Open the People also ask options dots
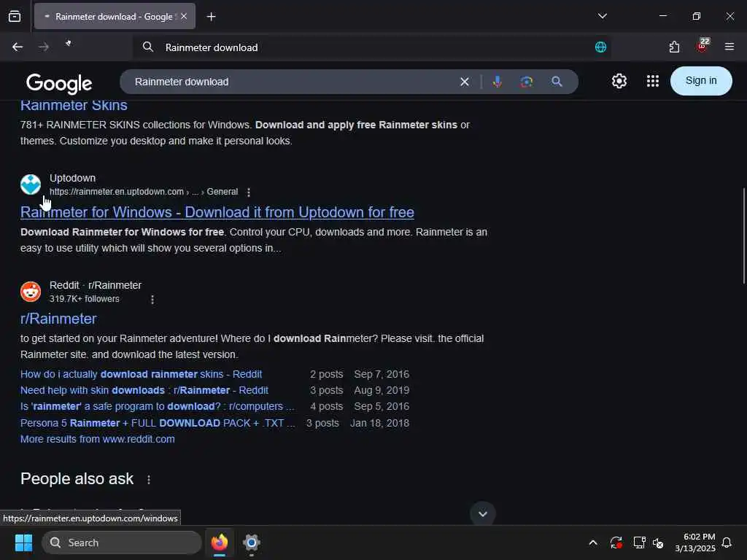The height and width of the screenshot is (560, 747). pos(149,480)
